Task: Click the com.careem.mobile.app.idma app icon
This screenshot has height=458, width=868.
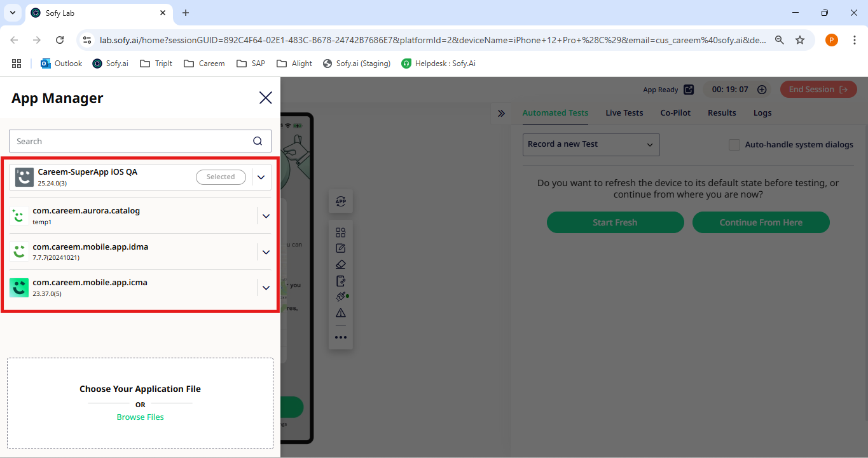Action: [x=20, y=252]
